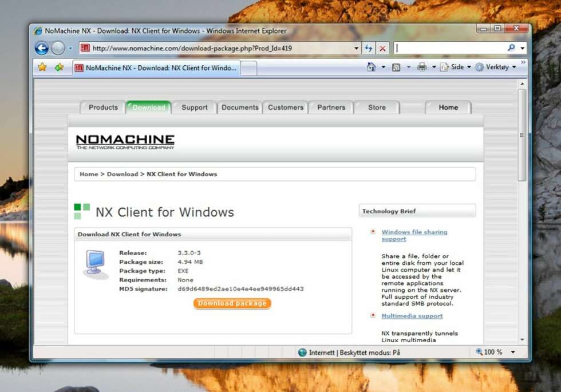The image size is (561, 392).
Task: Open the Favorites Center star icon
Action: tap(42, 68)
